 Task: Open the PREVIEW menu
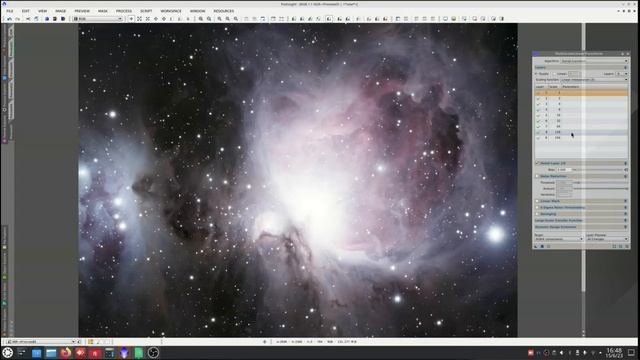[x=82, y=11]
